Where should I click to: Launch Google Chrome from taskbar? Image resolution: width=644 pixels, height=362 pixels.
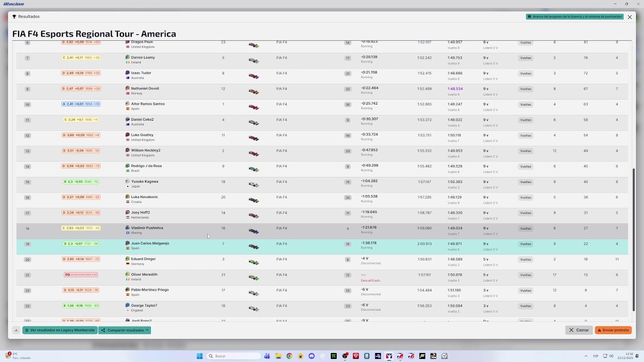pos(289,356)
